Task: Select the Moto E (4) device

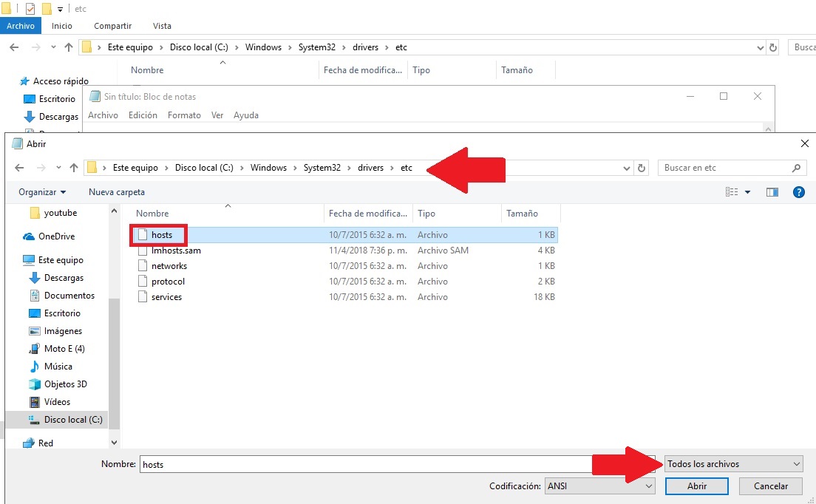Action: 57,349
